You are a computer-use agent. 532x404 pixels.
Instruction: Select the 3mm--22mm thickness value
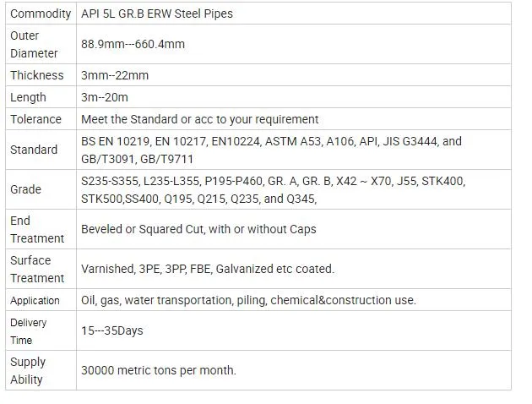pos(115,75)
